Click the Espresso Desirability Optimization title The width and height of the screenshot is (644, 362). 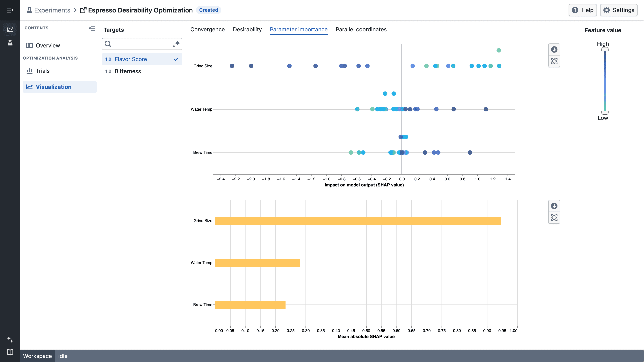point(140,10)
